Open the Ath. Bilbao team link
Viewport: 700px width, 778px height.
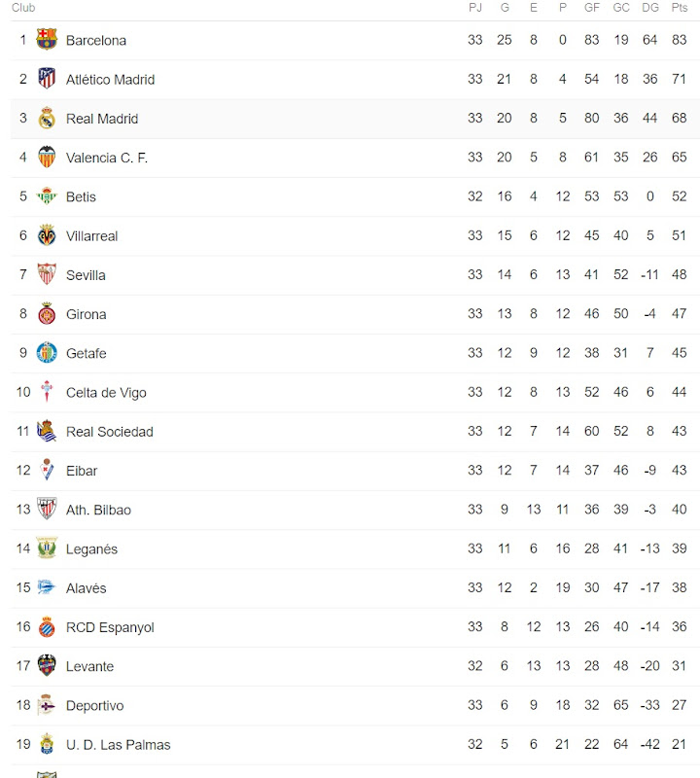coord(98,510)
